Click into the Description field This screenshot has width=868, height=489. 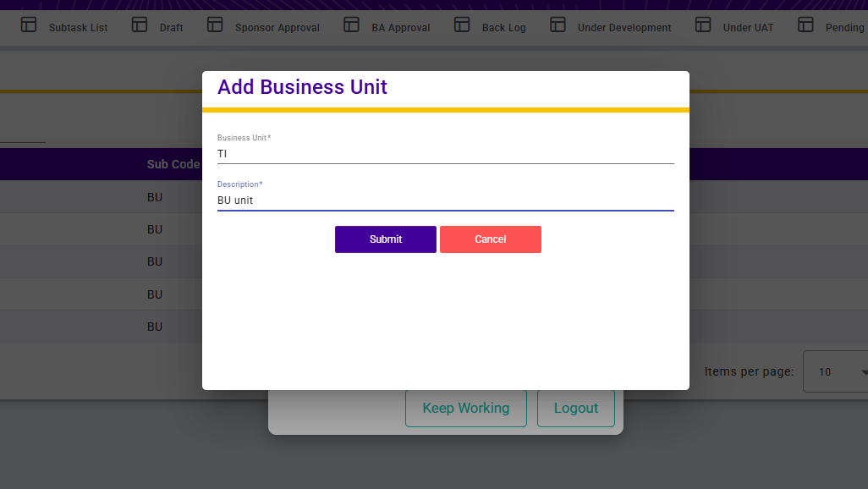pyautogui.click(x=445, y=201)
